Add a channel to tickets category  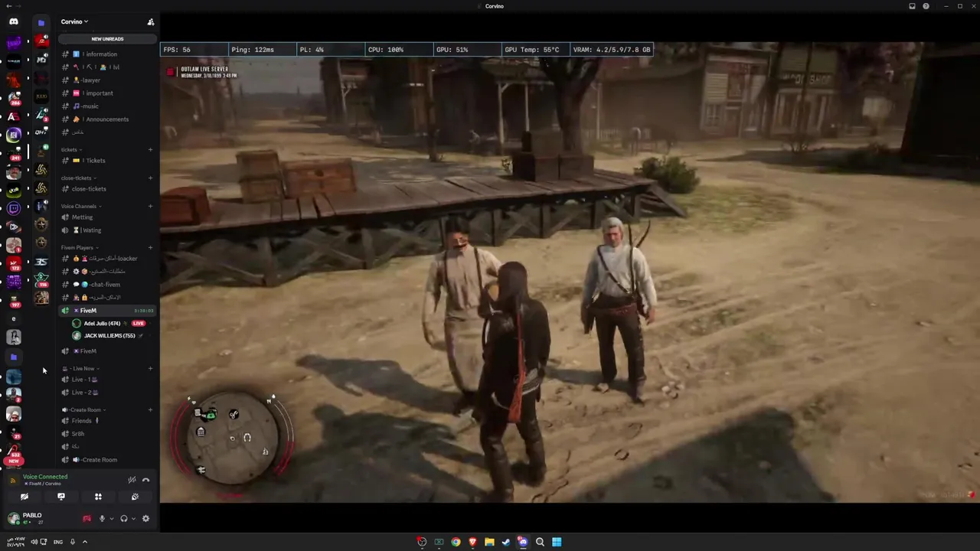pos(150,150)
